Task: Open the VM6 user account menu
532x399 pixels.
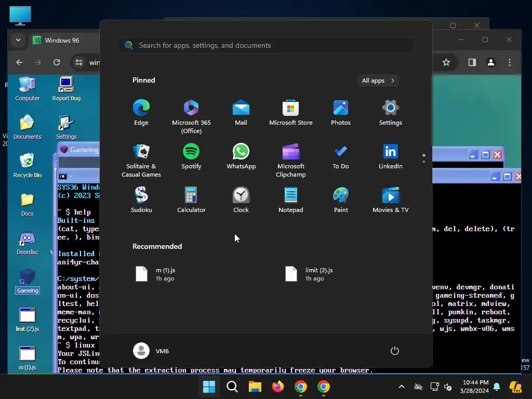Action: [x=151, y=351]
